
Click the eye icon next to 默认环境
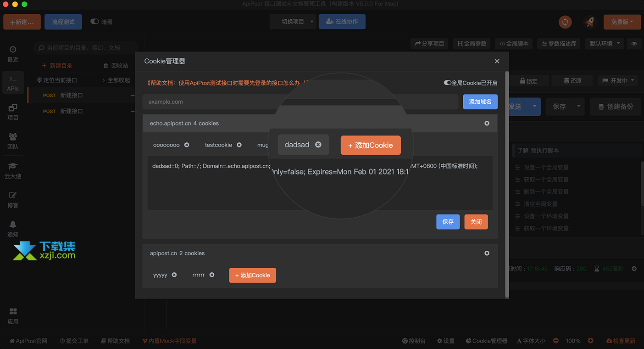click(634, 44)
